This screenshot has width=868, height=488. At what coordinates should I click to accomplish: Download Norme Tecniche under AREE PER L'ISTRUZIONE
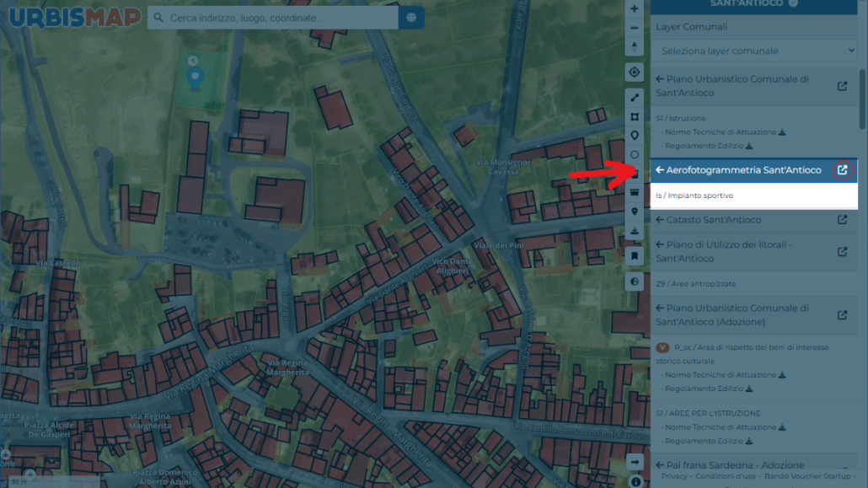click(782, 427)
